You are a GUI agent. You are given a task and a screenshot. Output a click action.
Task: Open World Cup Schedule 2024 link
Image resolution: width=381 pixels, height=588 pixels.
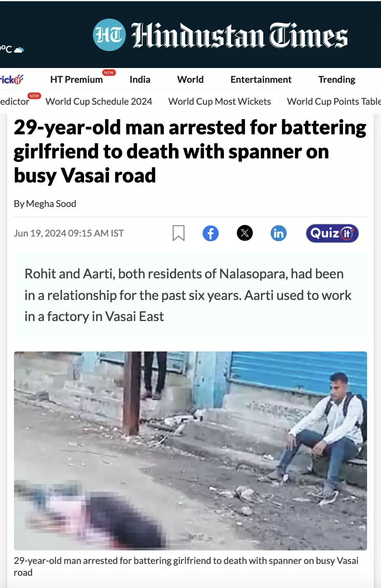click(x=99, y=101)
